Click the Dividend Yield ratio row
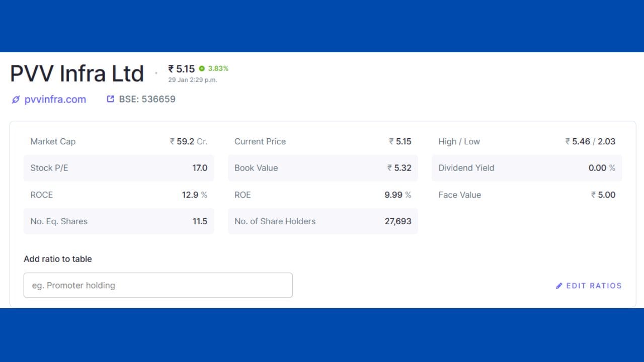Screen dimensions: 644x362 coord(527,168)
